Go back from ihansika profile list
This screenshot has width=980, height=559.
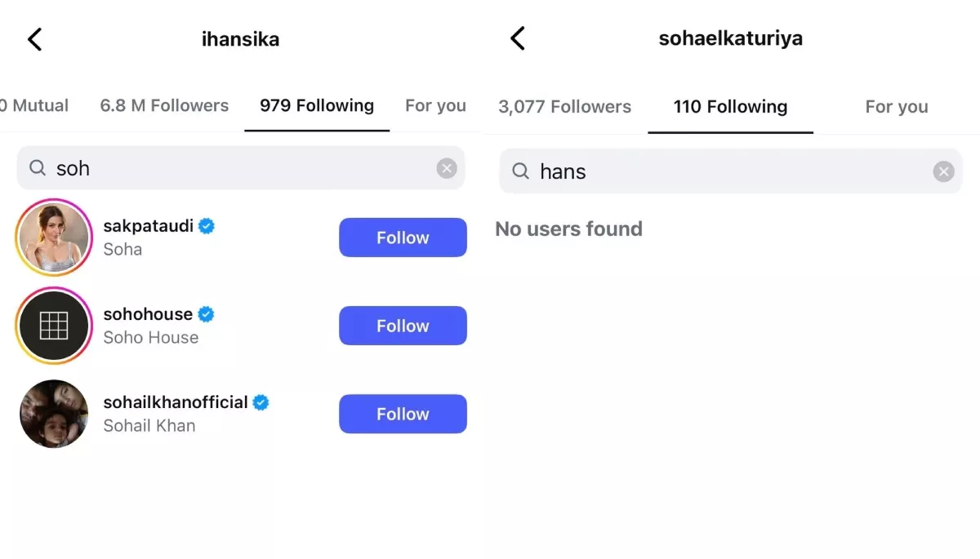pos(34,39)
